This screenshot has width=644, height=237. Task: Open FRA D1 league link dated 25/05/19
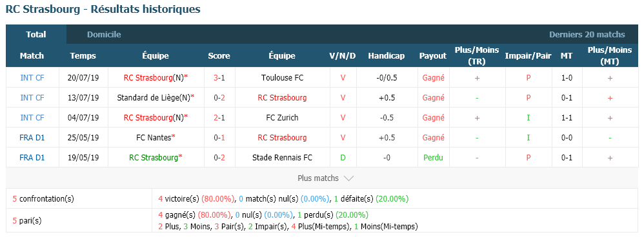(32, 137)
